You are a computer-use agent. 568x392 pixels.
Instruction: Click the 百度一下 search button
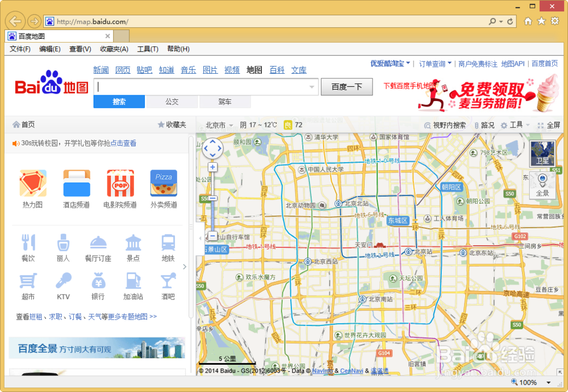[x=346, y=87]
